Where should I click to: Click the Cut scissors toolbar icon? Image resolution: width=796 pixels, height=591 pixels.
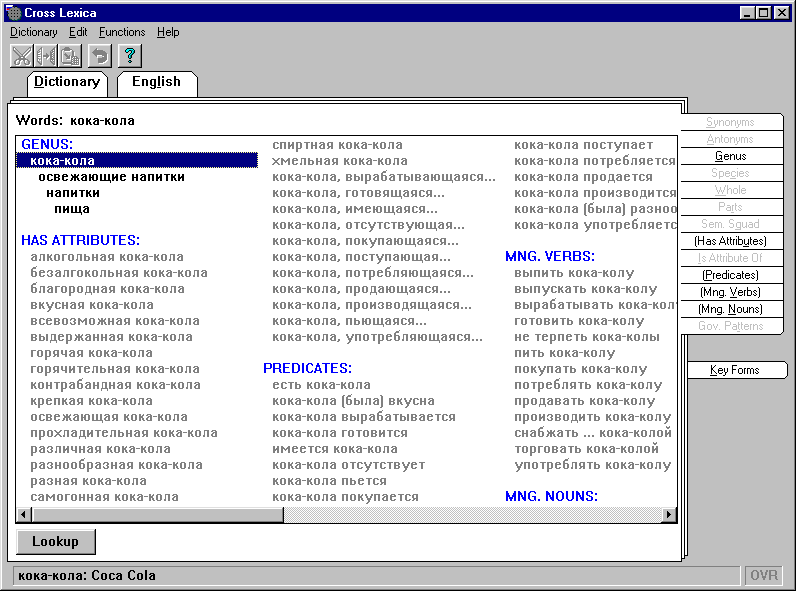(22, 56)
